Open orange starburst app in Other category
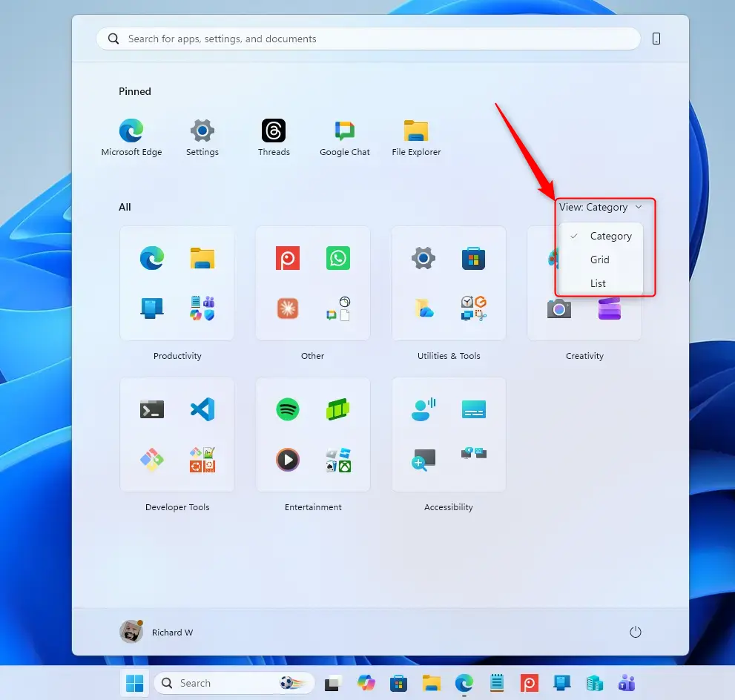Image resolution: width=735 pixels, height=700 pixels. pos(288,308)
